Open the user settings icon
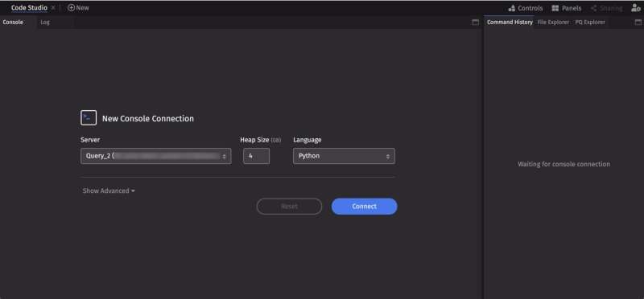The height and width of the screenshot is (299, 644). click(x=635, y=8)
